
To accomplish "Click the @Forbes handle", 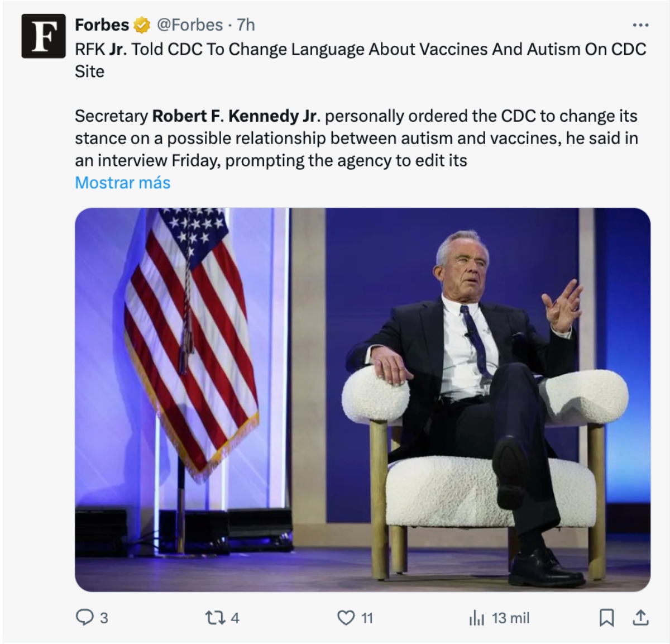I will pos(189,25).
